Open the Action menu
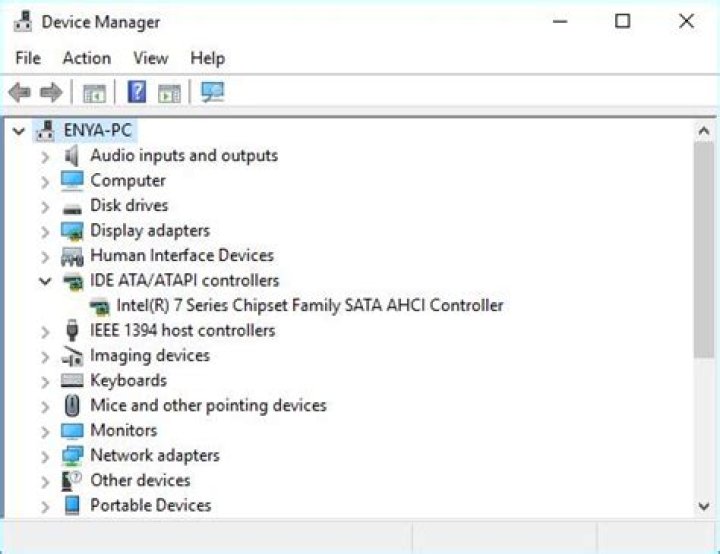The width and height of the screenshot is (720, 554). (86, 58)
